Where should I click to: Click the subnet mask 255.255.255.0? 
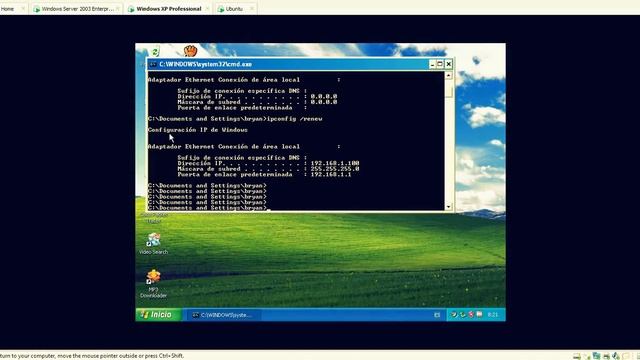click(x=335, y=169)
